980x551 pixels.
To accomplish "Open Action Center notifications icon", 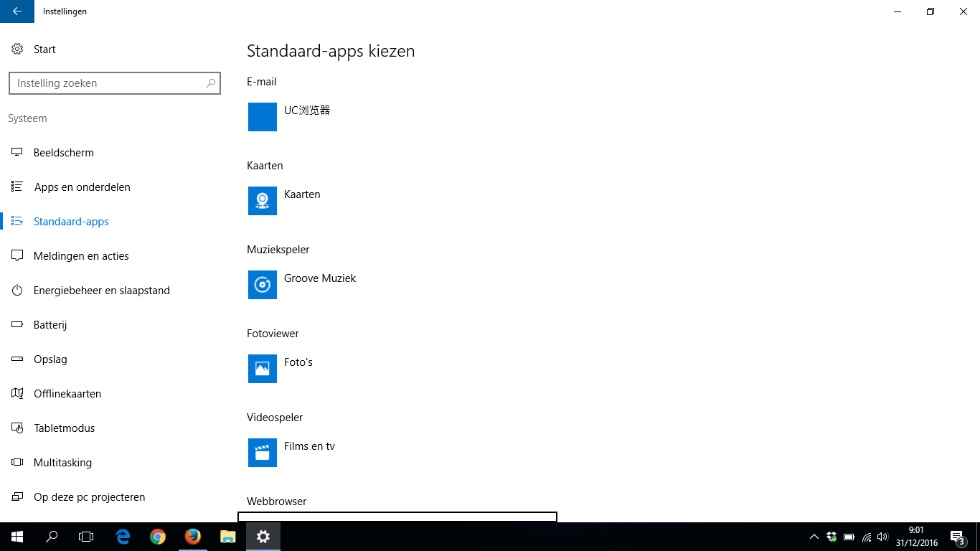I will 957,537.
